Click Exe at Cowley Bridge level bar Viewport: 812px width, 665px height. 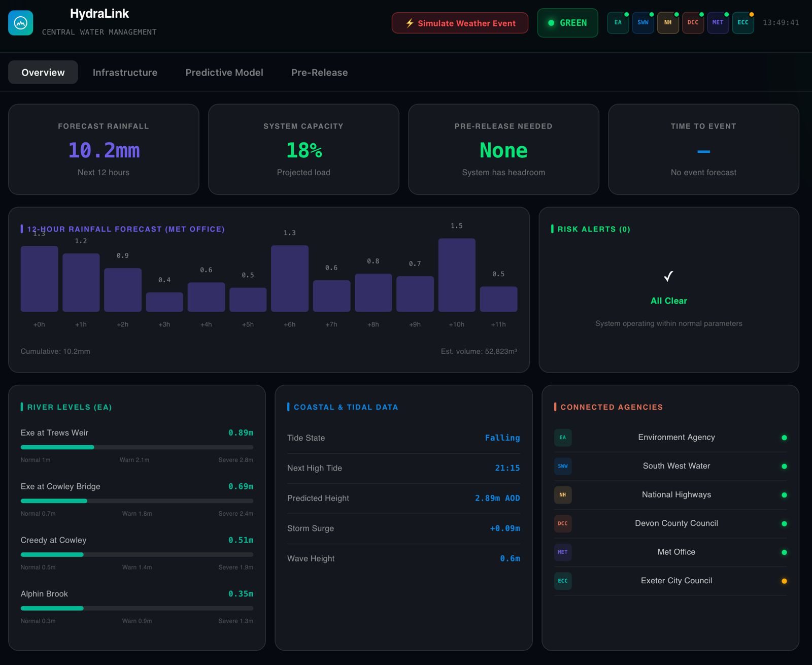tap(137, 501)
